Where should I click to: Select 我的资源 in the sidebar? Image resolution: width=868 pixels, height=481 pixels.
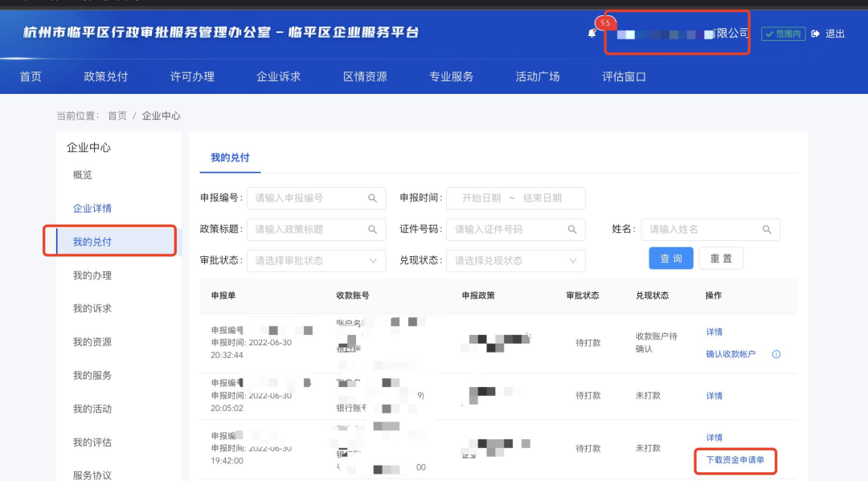pos(92,341)
